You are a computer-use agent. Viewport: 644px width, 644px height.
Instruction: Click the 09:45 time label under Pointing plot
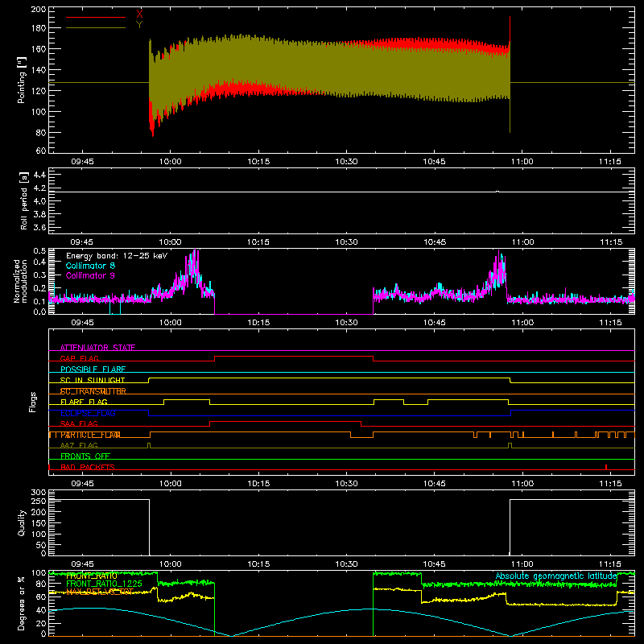point(82,162)
